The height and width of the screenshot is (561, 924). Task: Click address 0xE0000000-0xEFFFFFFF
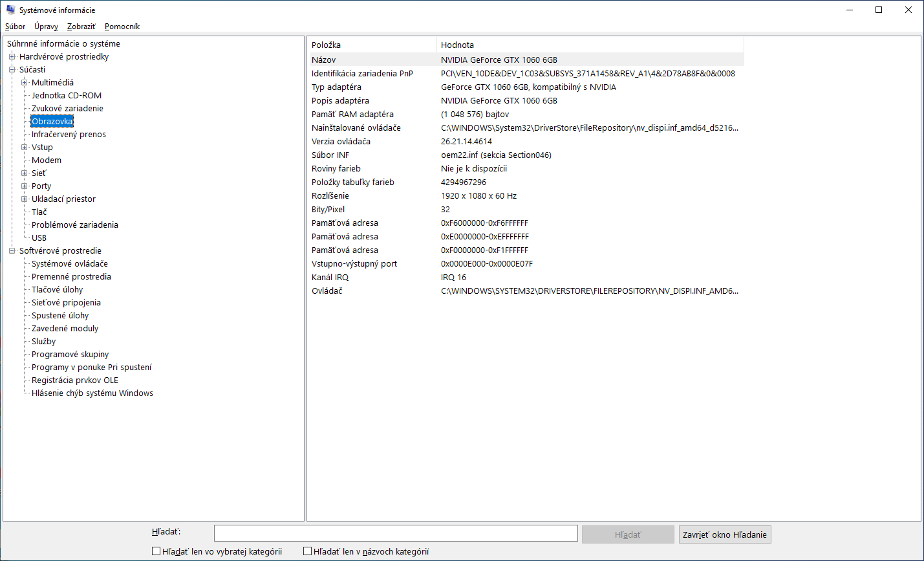[485, 236]
